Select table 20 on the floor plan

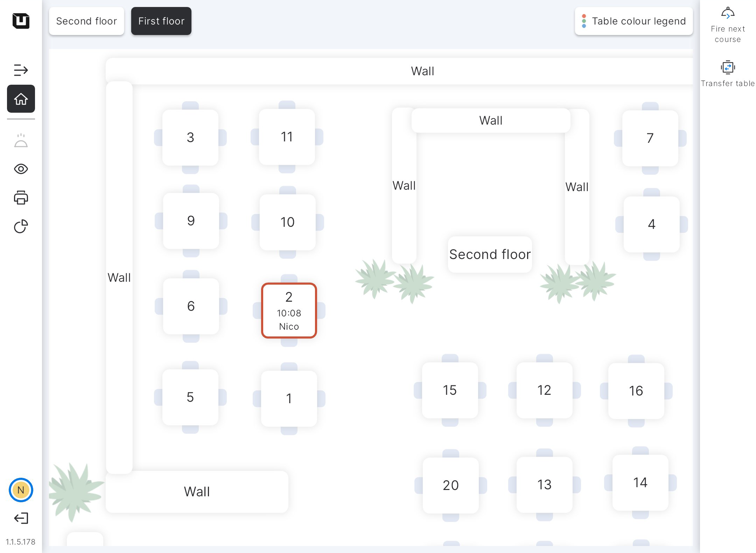click(450, 485)
